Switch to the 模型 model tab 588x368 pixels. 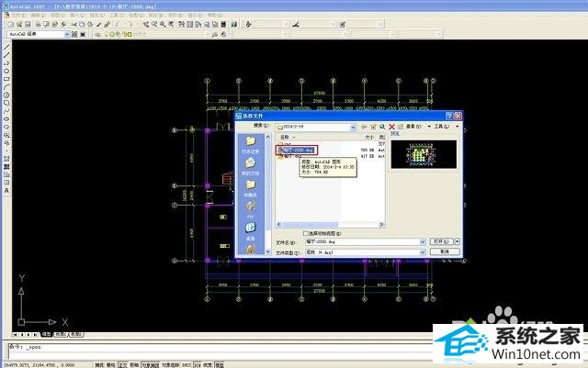point(46,334)
